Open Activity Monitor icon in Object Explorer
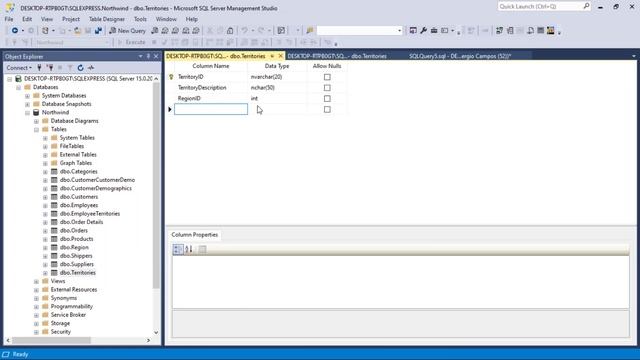 pyautogui.click(x=91, y=68)
